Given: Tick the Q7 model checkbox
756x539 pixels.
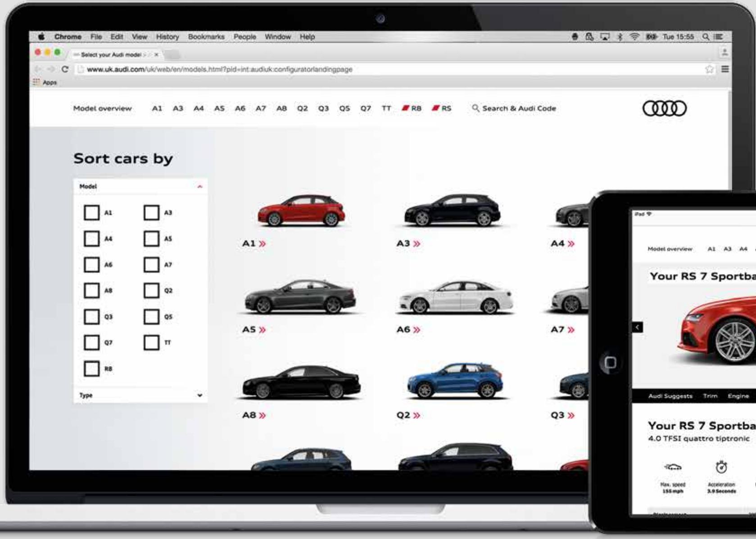Looking at the screenshot, I should coord(91,342).
